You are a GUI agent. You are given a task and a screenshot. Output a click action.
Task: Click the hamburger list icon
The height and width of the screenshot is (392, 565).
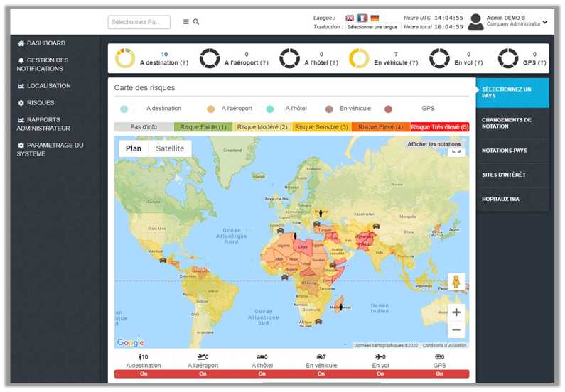click(186, 22)
